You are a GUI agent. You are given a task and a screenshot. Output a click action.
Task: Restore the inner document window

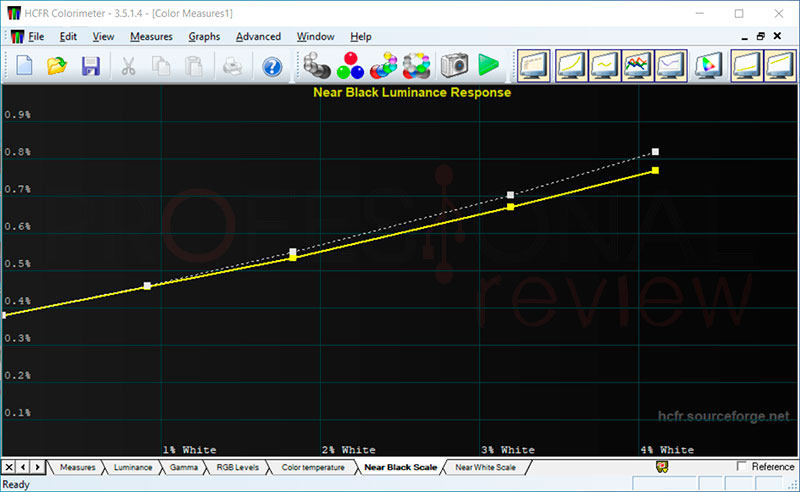(x=761, y=36)
